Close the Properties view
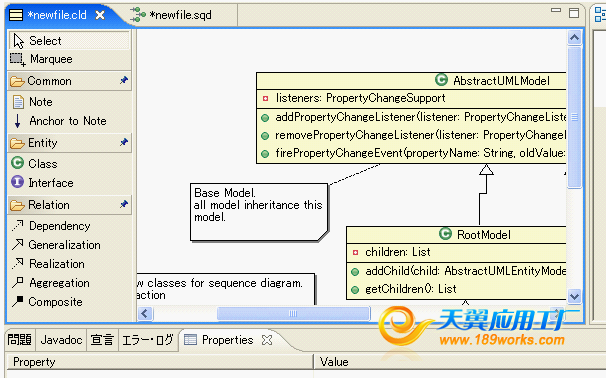Viewport: 607px width, 379px height. click(267, 340)
